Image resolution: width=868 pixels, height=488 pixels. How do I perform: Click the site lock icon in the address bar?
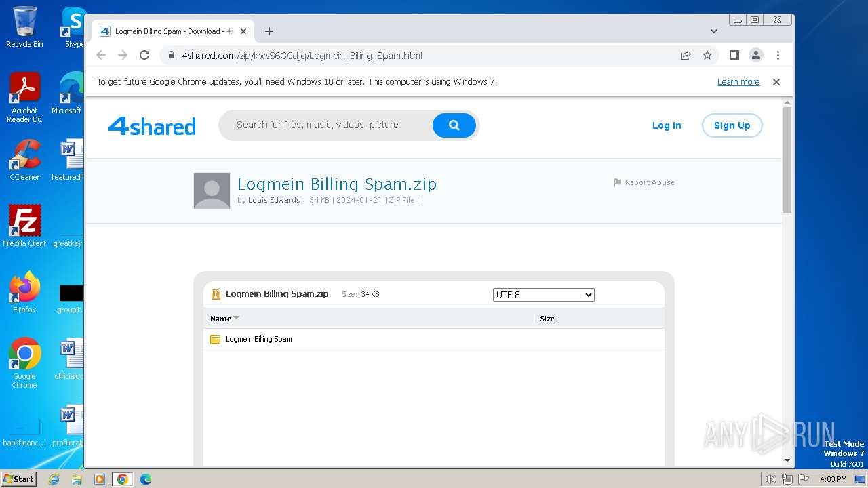(x=172, y=56)
